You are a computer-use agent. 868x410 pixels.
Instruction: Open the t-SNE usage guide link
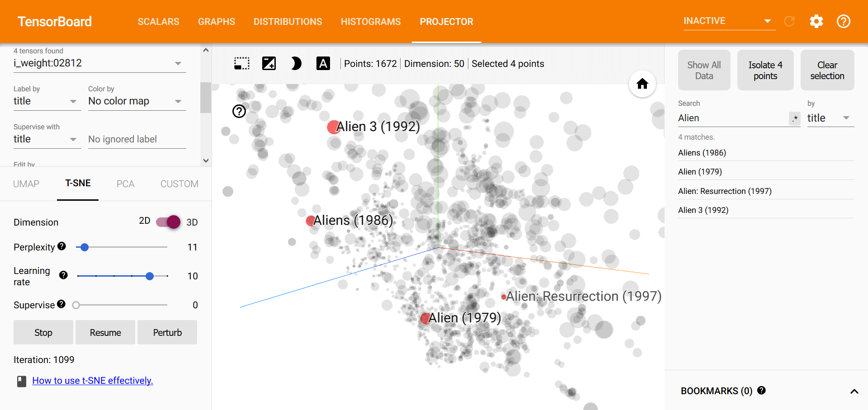93,381
